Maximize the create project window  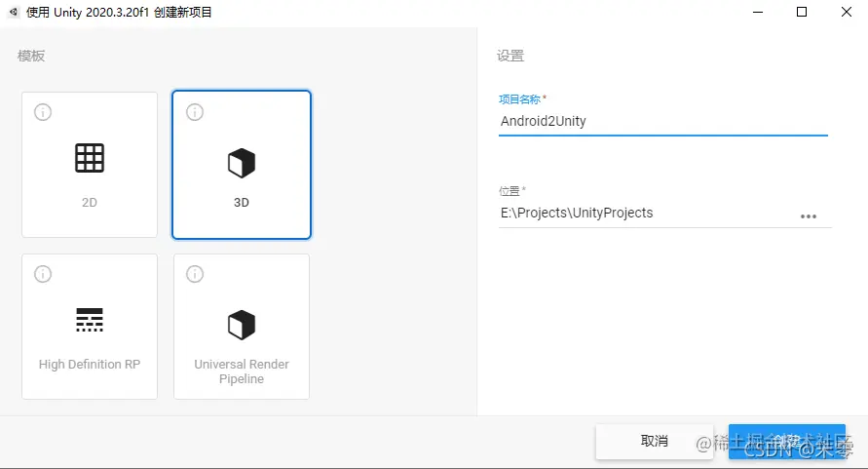[802, 12]
